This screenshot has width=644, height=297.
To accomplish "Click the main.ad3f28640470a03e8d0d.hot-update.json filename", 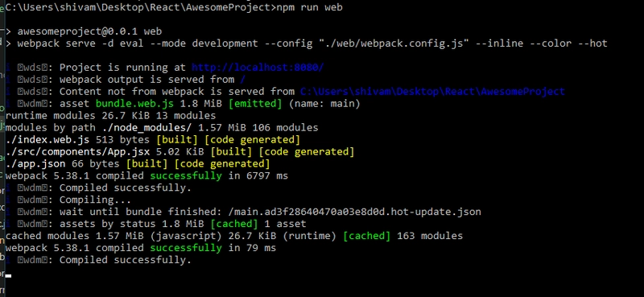I will pos(354,212).
